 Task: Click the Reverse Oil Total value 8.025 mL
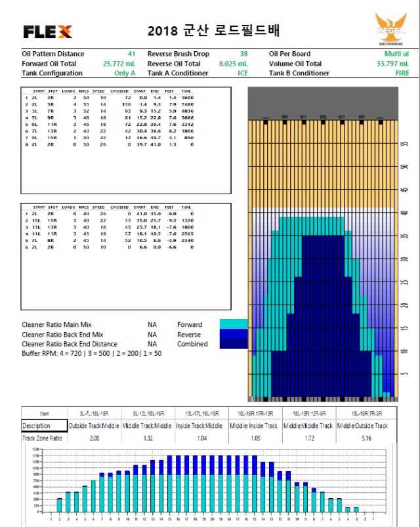pyautogui.click(x=233, y=64)
